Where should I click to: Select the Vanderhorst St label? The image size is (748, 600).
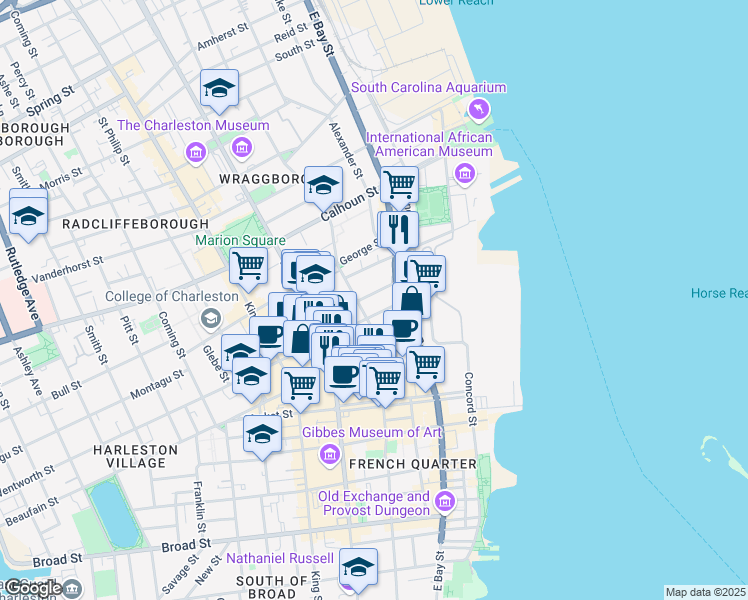click(67, 270)
